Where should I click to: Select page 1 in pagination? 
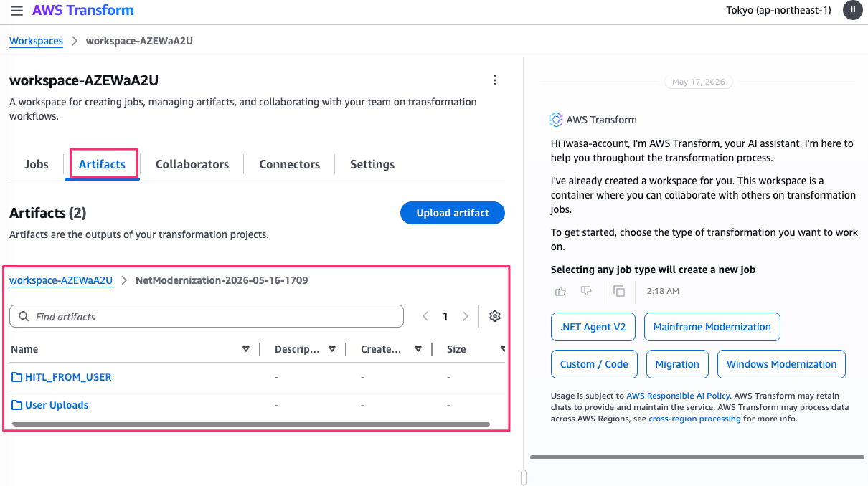pos(445,316)
